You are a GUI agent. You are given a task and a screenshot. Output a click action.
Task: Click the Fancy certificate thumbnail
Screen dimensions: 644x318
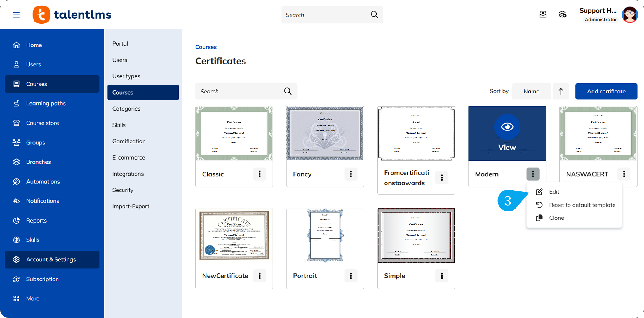pyautogui.click(x=325, y=133)
